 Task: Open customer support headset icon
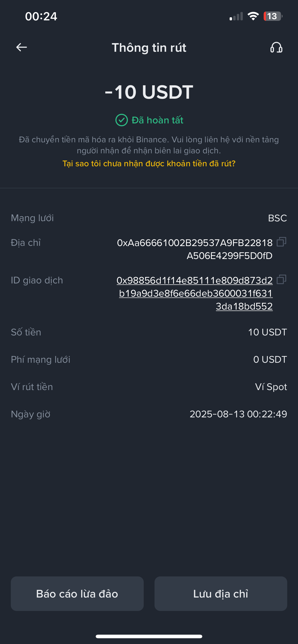pyautogui.click(x=276, y=47)
